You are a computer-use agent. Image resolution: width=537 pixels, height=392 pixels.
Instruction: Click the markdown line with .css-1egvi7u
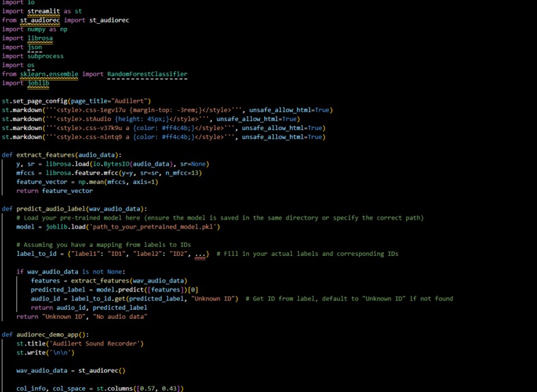[x=167, y=110]
